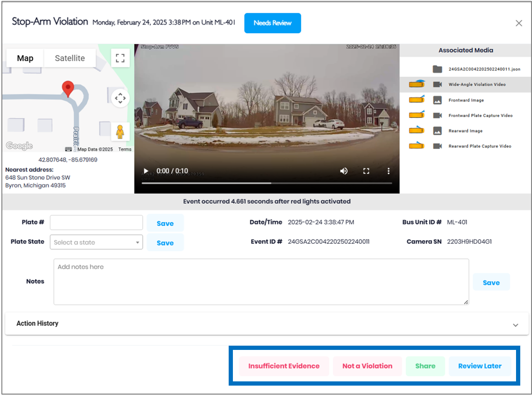Mark event as Not a Violation
This screenshot has height=395, width=532.
point(367,366)
